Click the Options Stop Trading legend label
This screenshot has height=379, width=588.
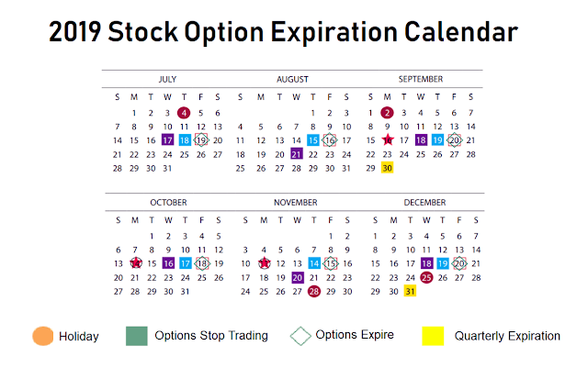(211, 336)
